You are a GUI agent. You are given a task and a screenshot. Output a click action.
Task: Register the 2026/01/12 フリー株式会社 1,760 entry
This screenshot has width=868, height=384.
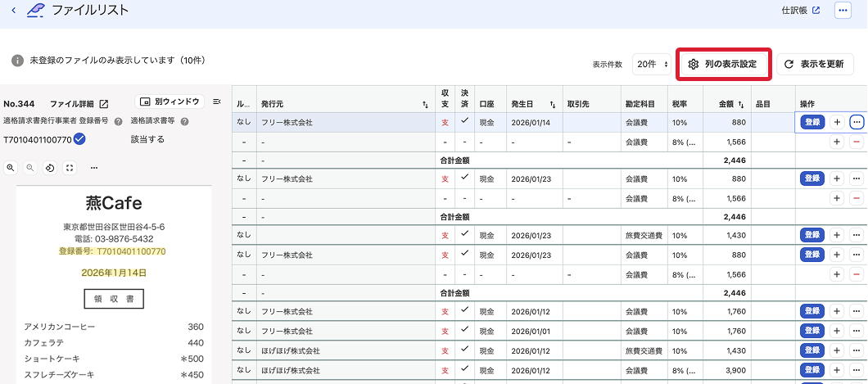[812, 310]
